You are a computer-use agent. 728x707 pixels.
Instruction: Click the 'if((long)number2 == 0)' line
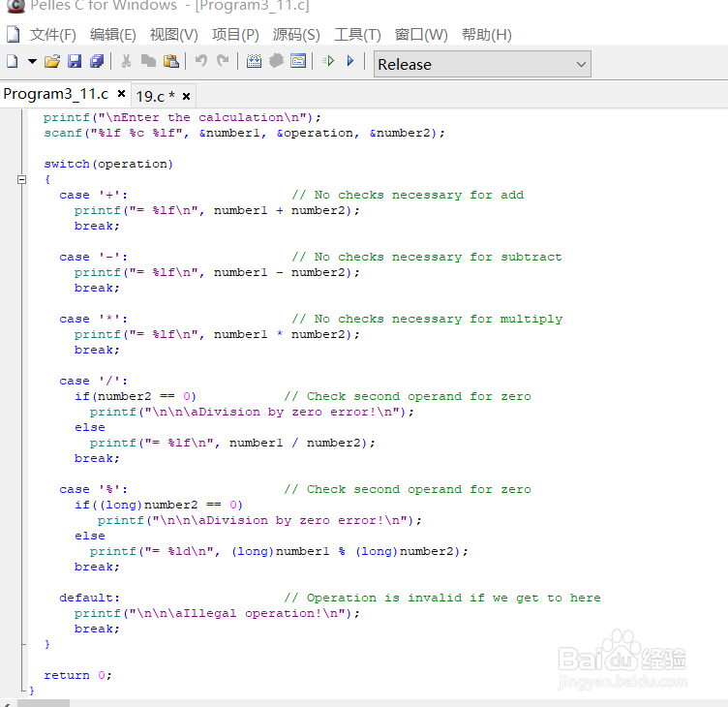click(159, 505)
